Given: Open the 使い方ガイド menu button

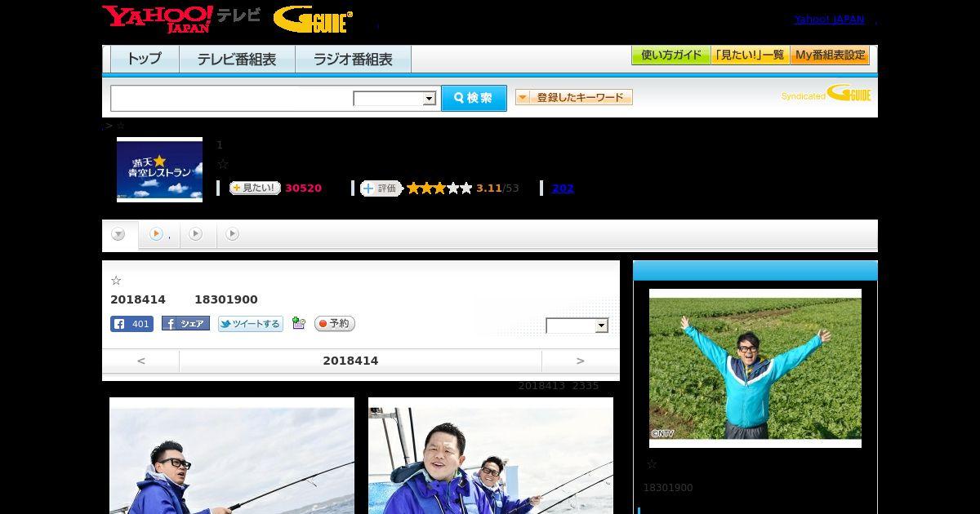Looking at the screenshot, I should click(x=670, y=55).
